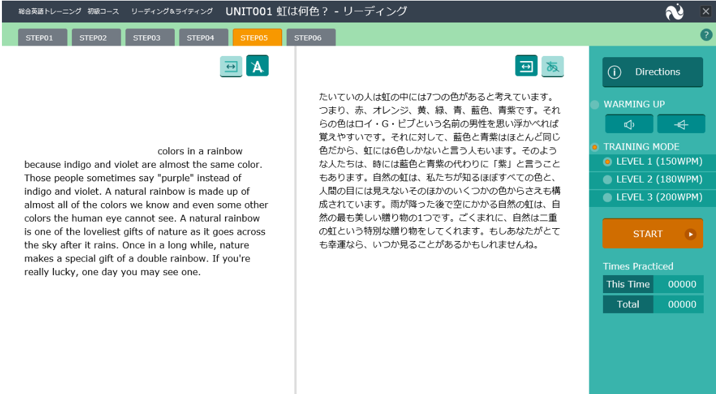Click the info circle icon in Directions

615,72
